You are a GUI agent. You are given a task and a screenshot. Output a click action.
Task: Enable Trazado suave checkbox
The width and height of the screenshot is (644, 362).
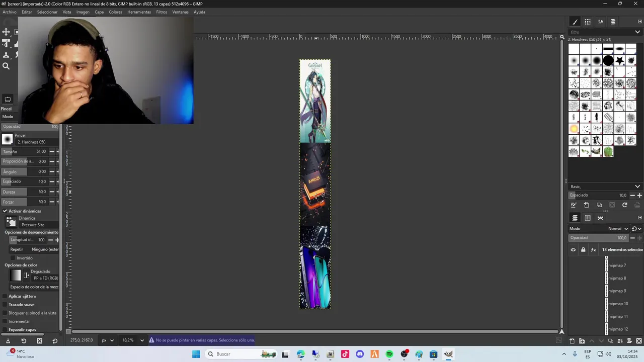click(5, 305)
